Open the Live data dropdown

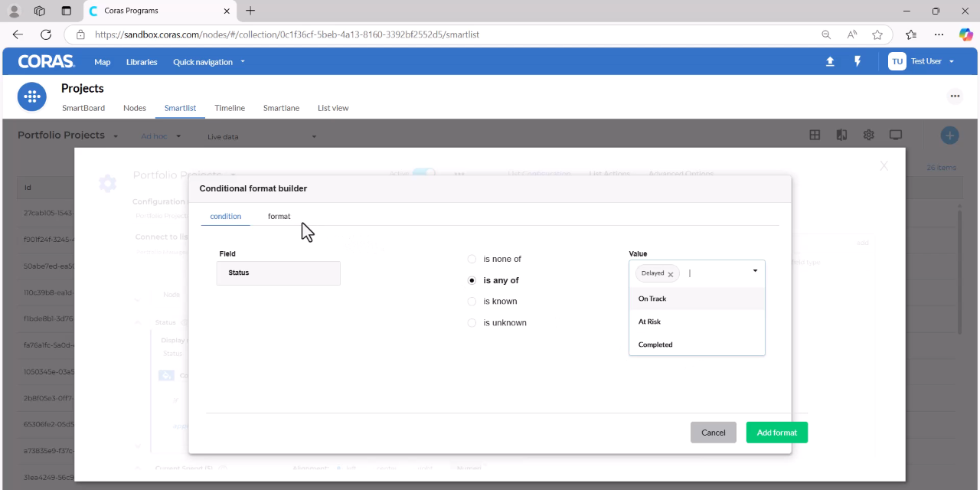click(x=262, y=137)
